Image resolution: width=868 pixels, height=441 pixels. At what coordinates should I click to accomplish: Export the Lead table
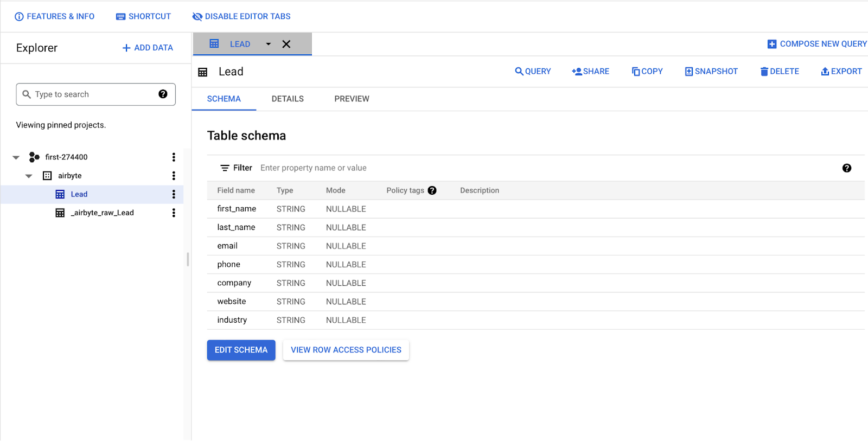click(841, 72)
